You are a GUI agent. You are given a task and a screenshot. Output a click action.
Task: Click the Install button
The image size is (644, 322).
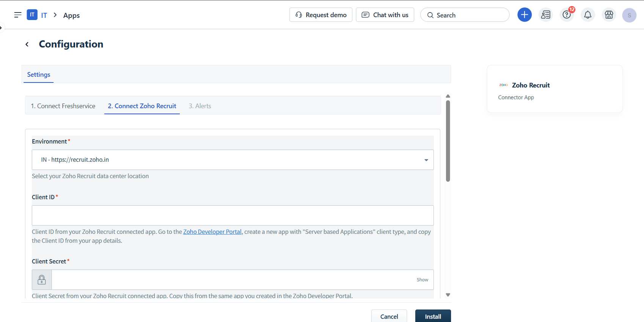point(433,316)
